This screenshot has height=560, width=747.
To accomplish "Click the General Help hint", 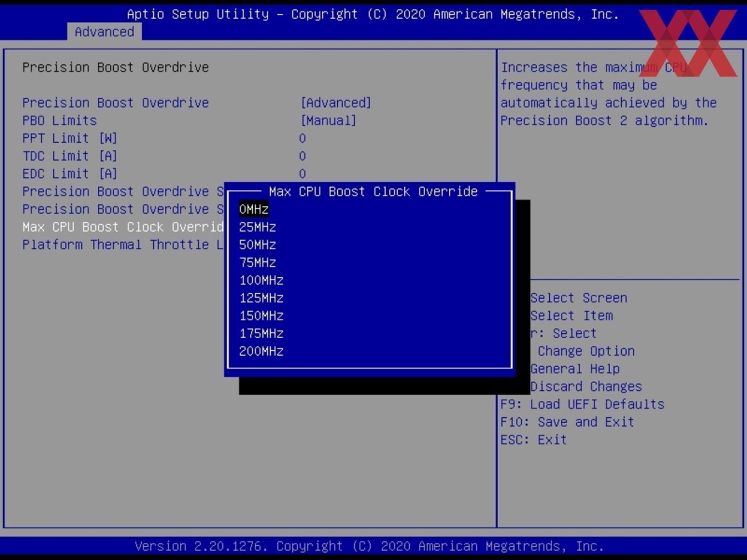I will coord(575,369).
